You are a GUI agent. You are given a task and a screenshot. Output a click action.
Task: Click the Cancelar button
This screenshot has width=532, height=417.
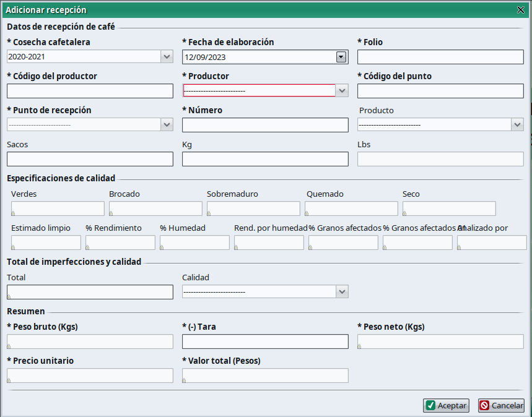pos(501,406)
